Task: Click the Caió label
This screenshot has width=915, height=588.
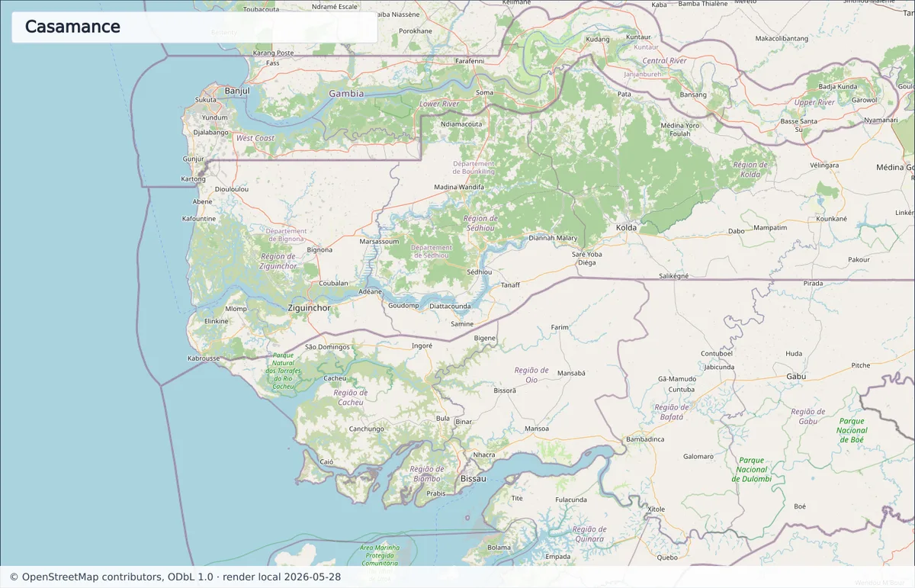Action: (327, 461)
